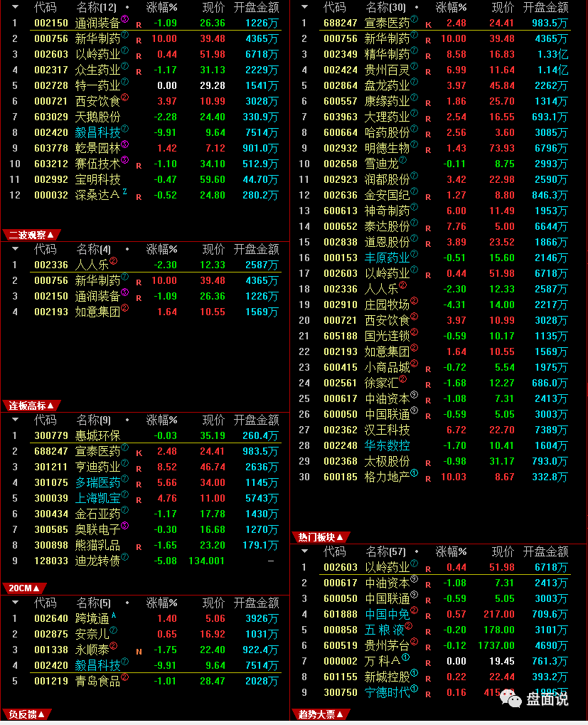Click the badge beside 精华制药
The height and width of the screenshot is (725, 588).
point(415,51)
